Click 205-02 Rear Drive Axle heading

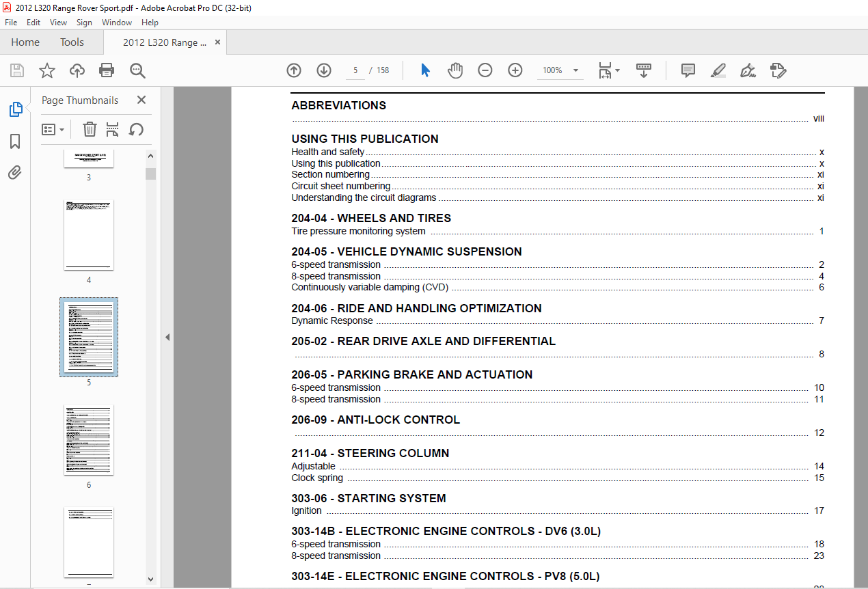[424, 341]
